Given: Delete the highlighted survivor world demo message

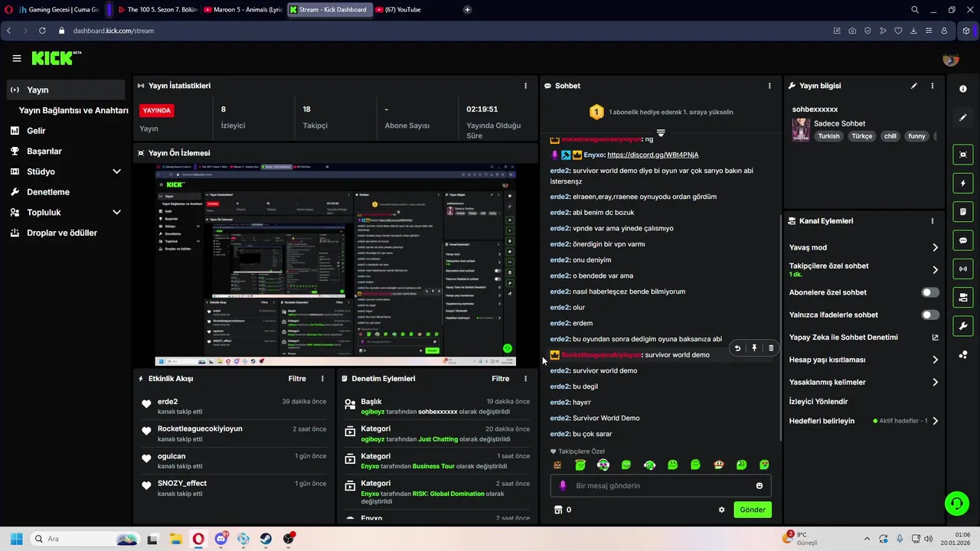Looking at the screenshot, I should tap(771, 348).
